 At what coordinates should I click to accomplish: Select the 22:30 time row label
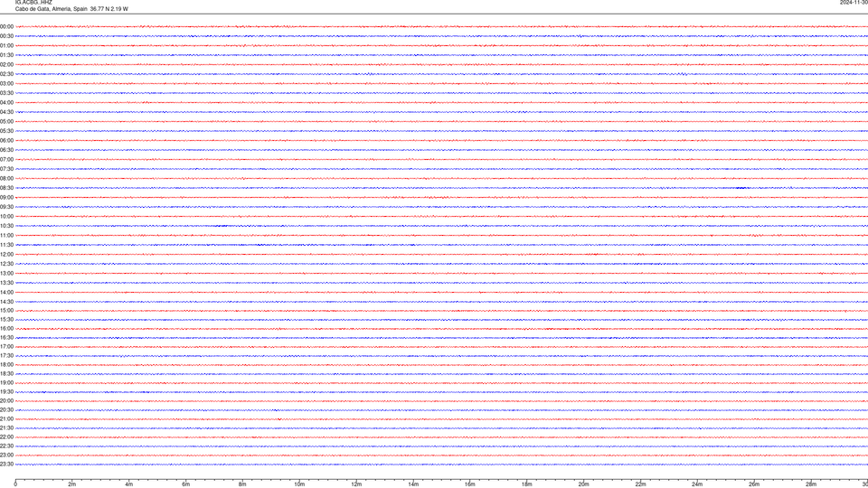click(x=6, y=446)
